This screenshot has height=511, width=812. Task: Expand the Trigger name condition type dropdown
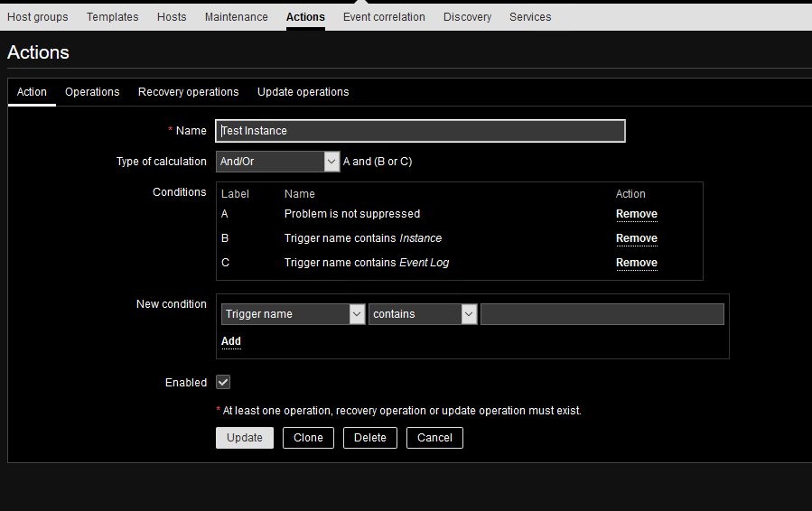click(293, 314)
